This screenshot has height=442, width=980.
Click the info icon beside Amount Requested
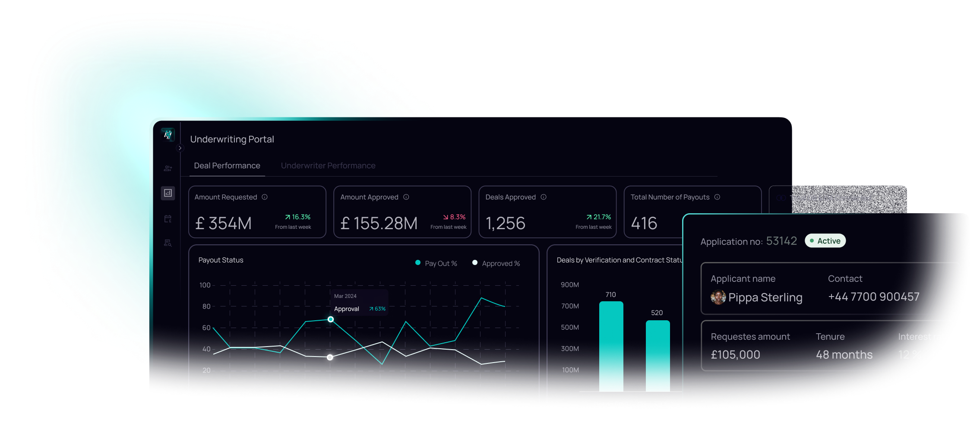click(265, 197)
